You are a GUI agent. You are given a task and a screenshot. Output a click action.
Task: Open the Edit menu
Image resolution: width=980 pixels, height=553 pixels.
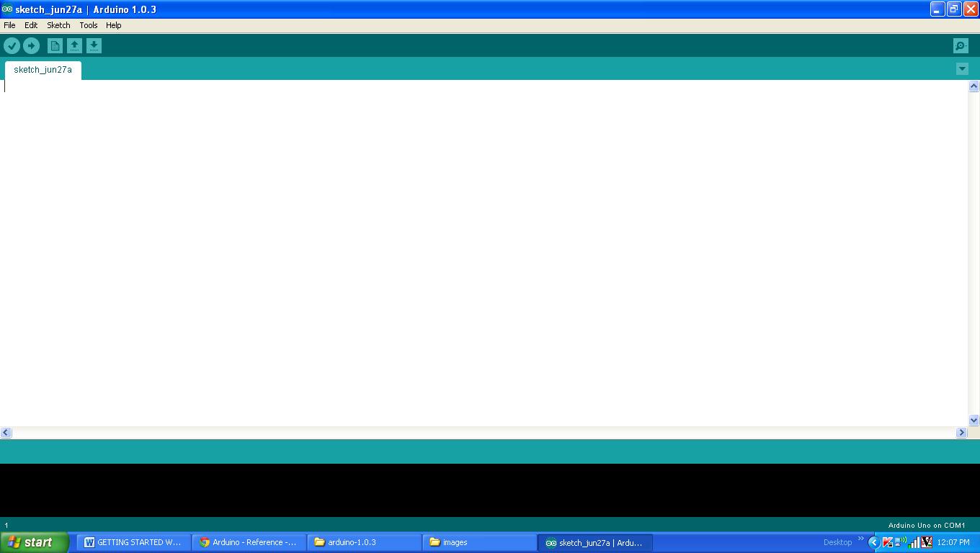click(x=31, y=25)
